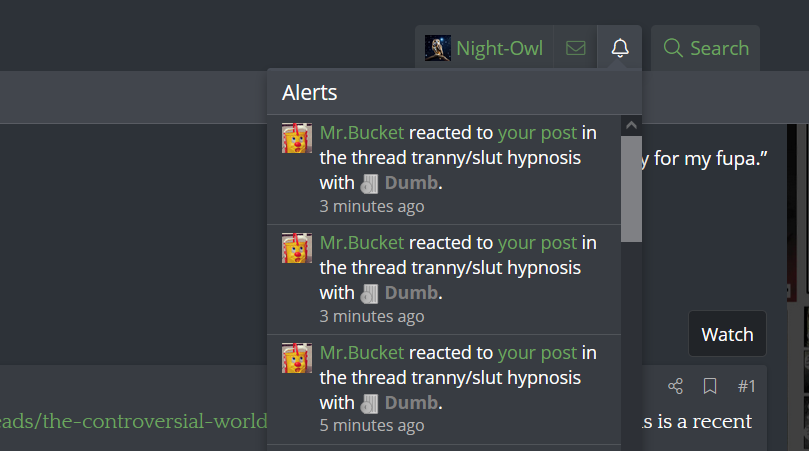This screenshot has width=809, height=451.
Task: Click scroll-up arrow in Alerts list
Action: click(x=631, y=125)
